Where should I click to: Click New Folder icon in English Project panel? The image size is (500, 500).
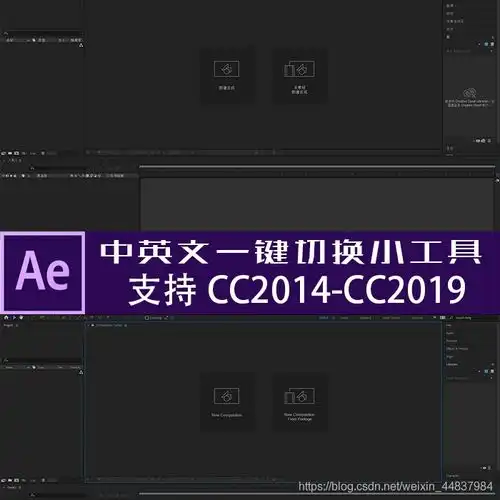coord(10,480)
